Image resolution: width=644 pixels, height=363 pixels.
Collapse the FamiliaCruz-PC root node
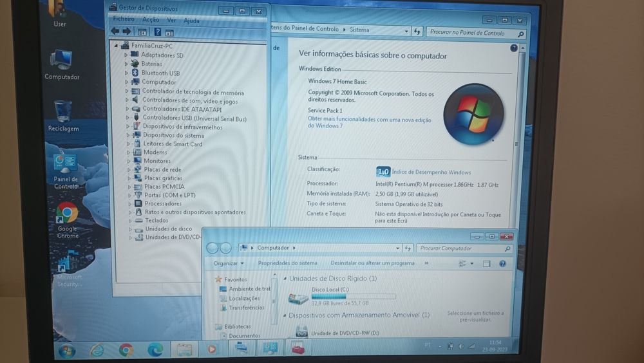(x=116, y=46)
